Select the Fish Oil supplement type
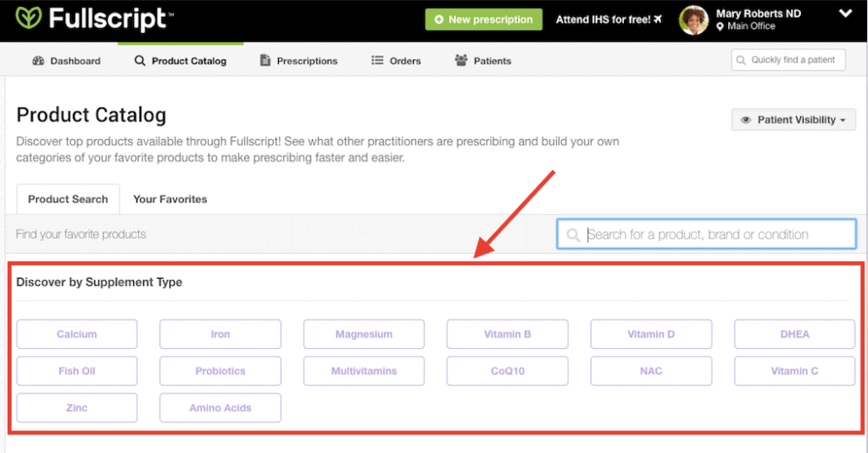Screen dimensions: 868x453 click(77, 371)
